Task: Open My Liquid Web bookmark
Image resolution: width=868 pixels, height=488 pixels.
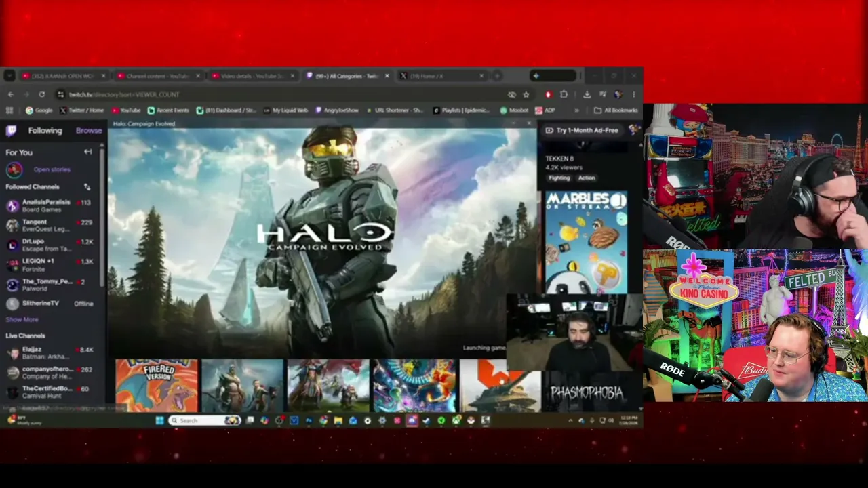Action: [x=285, y=110]
